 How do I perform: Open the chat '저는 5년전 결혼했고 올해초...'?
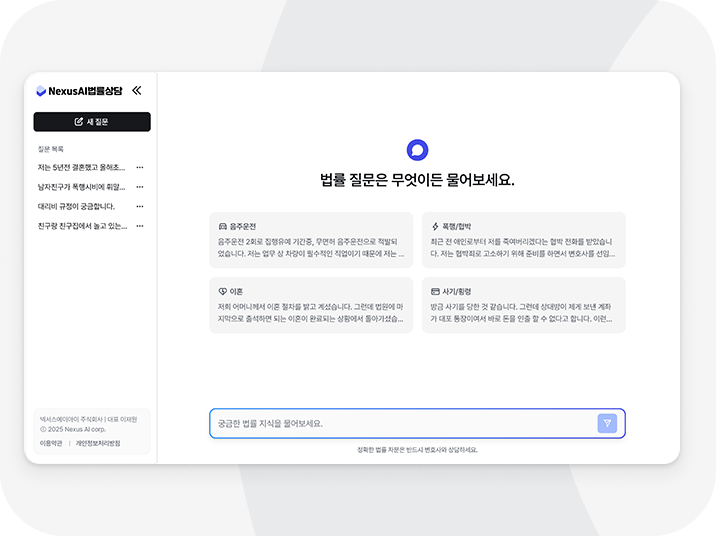tap(81, 168)
